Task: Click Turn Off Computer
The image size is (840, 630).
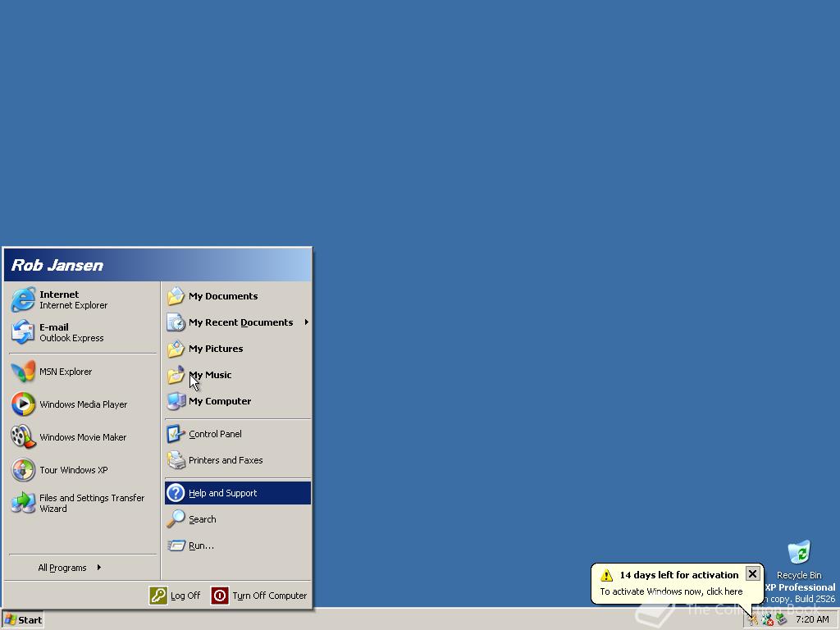Action: click(259, 596)
